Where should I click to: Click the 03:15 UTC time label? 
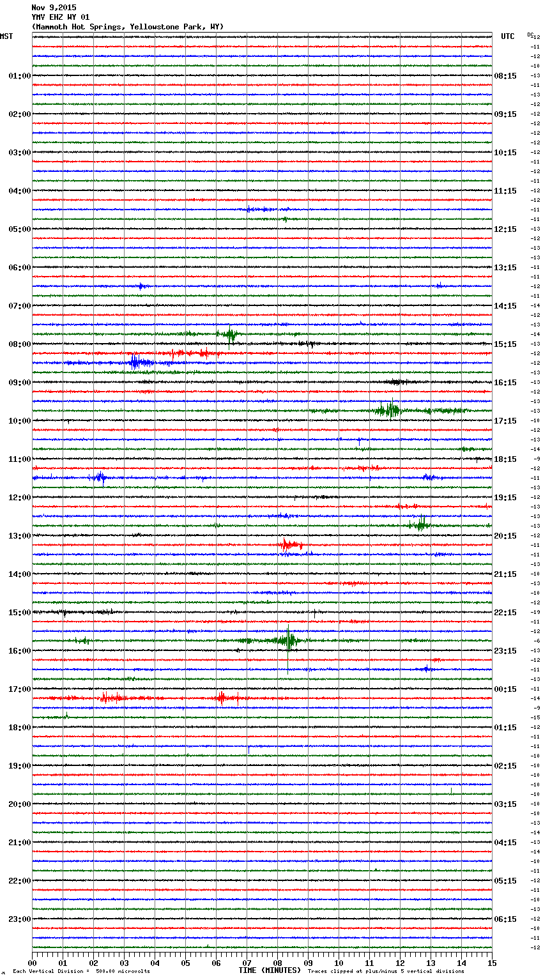(x=505, y=804)
